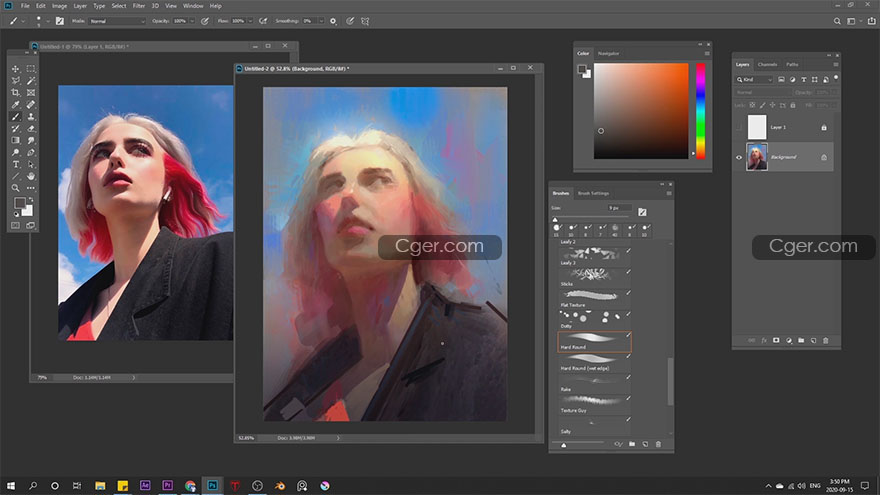Enable airbrush-style build-up in options bar
880x495 pixels.
(x=263, y=21)
